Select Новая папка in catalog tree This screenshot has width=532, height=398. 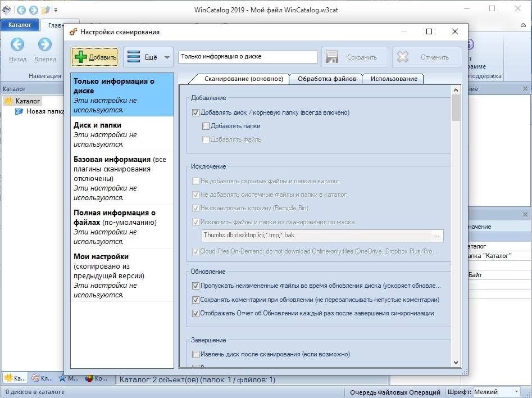[x=45, y=111]
